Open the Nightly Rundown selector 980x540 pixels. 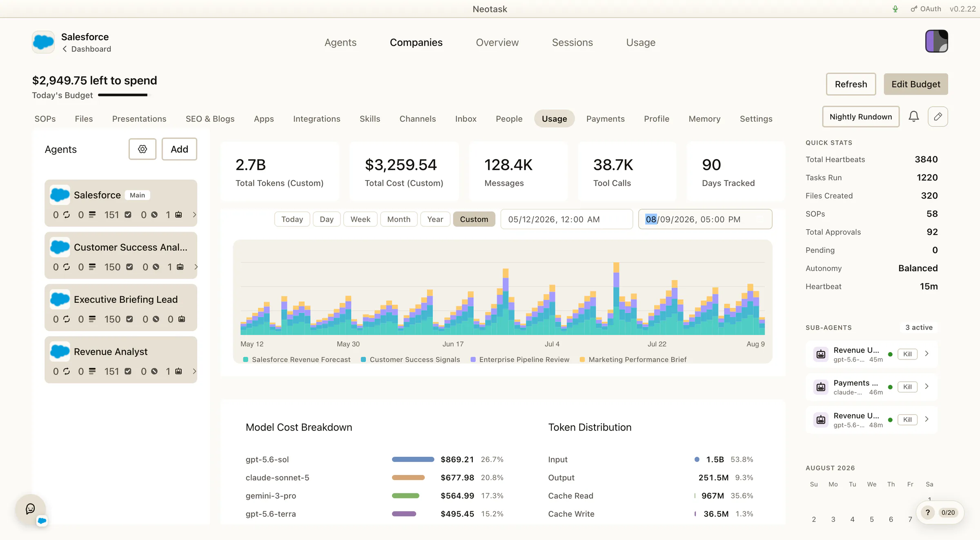tap(861, 117)
